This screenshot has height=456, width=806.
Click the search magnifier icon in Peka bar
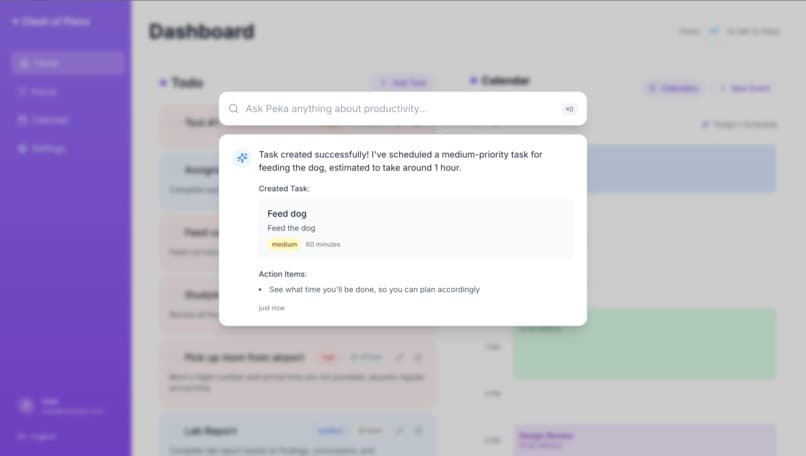[x=233, y=108]
